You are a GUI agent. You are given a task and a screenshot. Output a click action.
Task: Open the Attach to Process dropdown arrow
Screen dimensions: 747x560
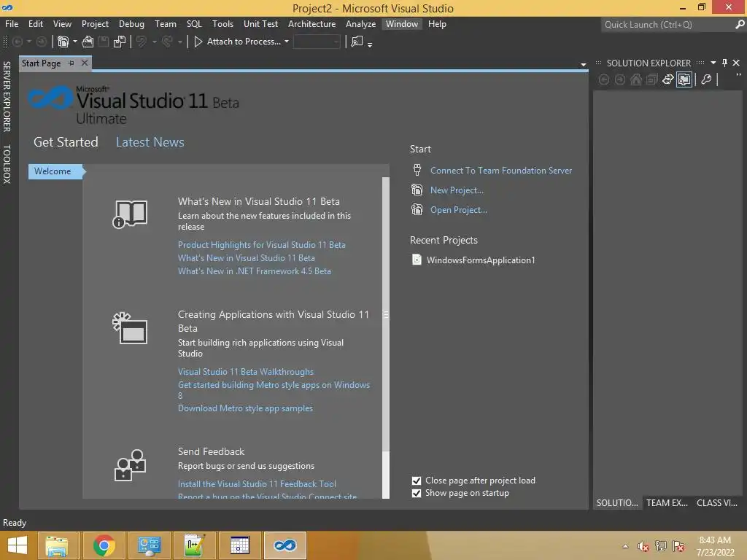point(286,42)
